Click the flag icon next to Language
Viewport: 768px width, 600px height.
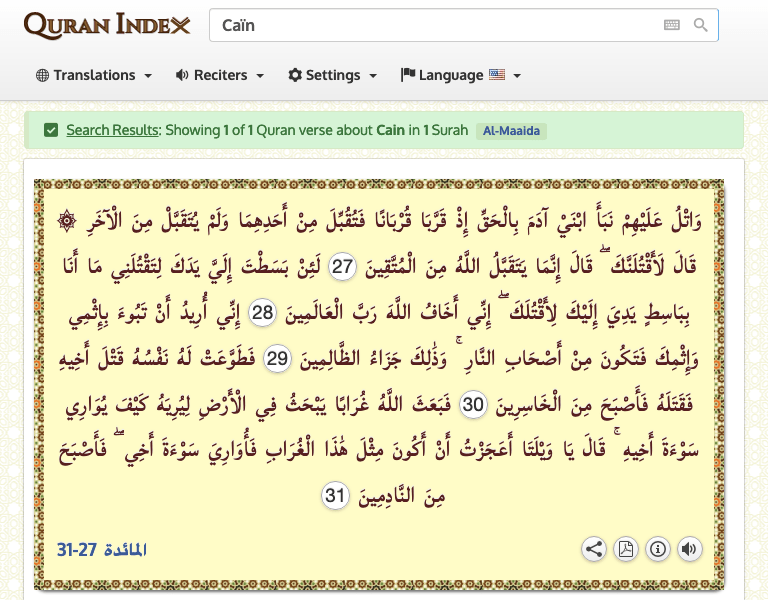[x=408, y=74]
